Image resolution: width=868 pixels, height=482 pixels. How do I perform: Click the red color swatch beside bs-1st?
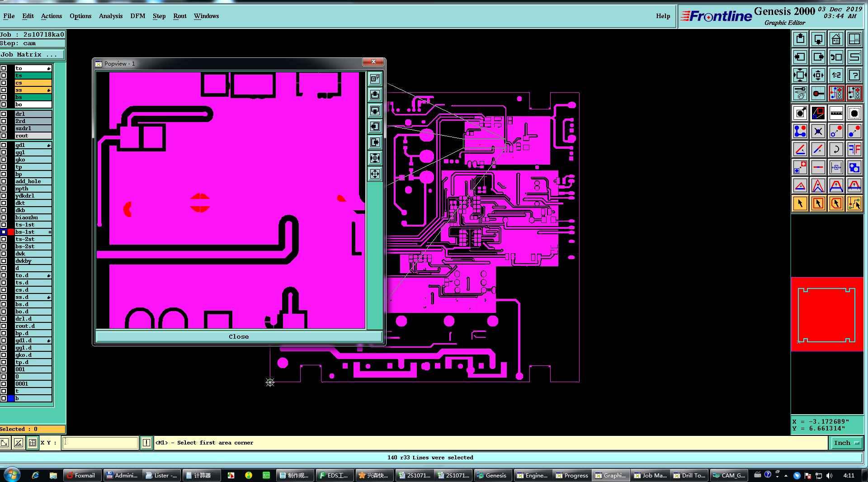point(11,232)
